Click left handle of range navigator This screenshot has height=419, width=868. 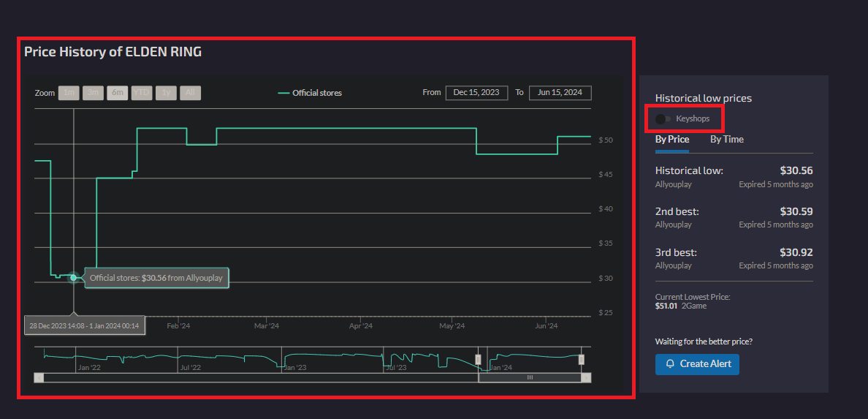coord(479,359)
